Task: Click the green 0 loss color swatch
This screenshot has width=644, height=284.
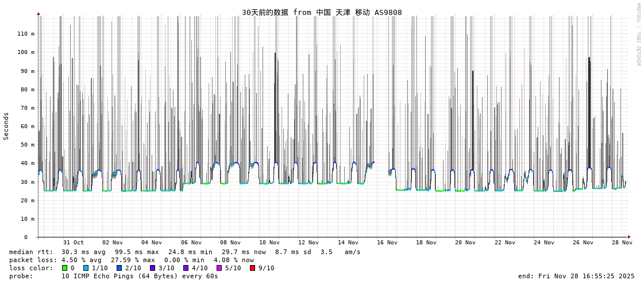Action: point(65,268)
